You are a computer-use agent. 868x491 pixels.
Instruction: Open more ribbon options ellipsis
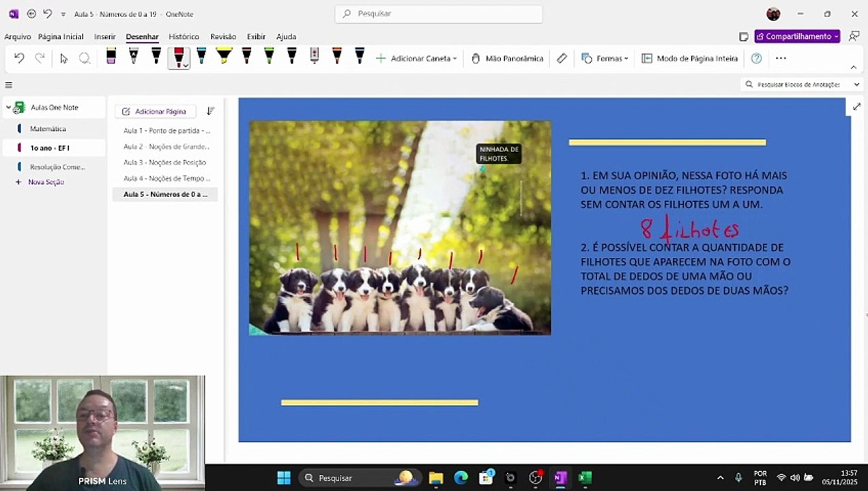coord(781,59)
